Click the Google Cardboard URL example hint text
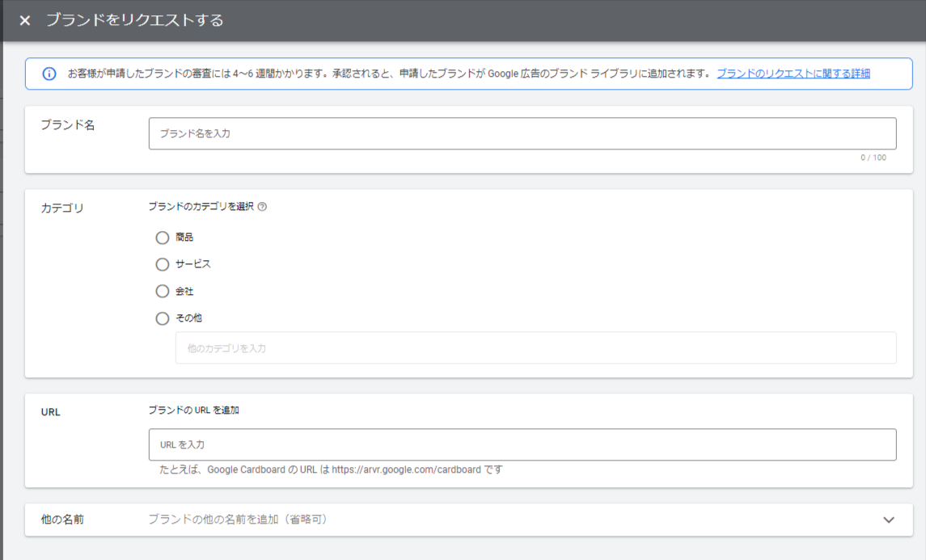Viewport: 926px width, 560px height. click(x=331, y=469)
